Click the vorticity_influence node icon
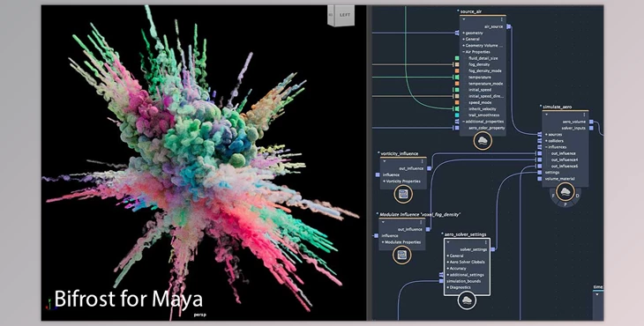Screen dimensions: 644x326 coord(403,195)
